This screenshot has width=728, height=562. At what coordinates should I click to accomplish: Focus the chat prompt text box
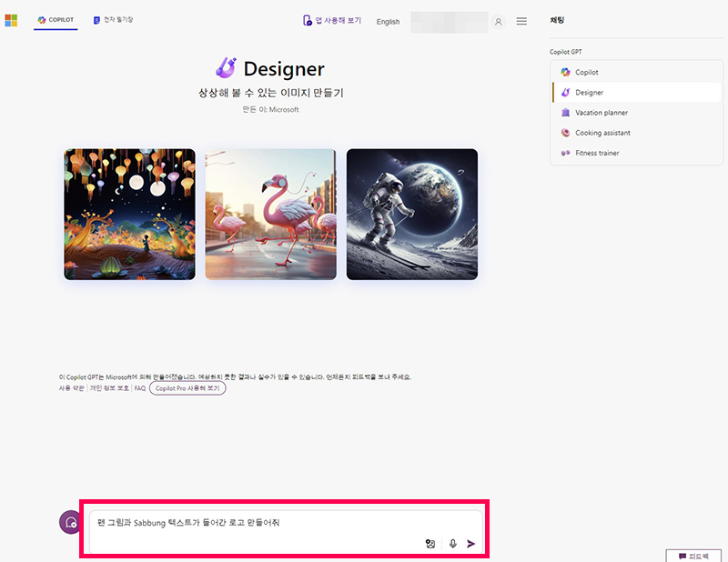tap(286, 531)
